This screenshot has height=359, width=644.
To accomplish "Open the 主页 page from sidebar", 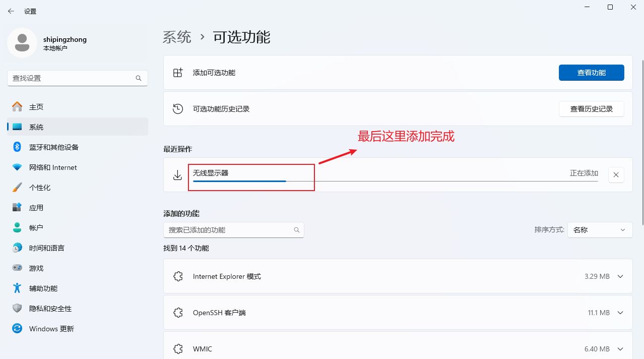I will point(36,107).
